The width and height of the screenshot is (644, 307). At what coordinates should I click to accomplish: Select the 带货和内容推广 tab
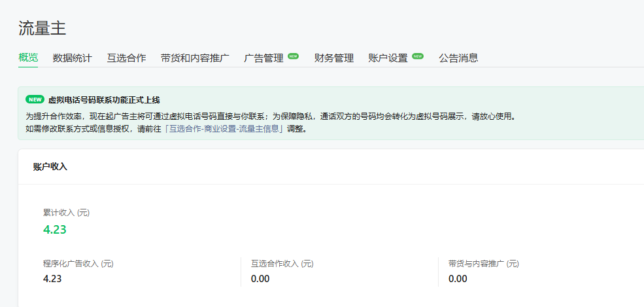[x=195, y=58]
